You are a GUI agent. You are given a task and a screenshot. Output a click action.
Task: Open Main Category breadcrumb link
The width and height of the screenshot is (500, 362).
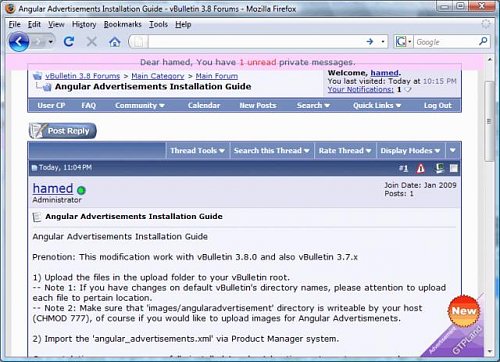[158, 76]
